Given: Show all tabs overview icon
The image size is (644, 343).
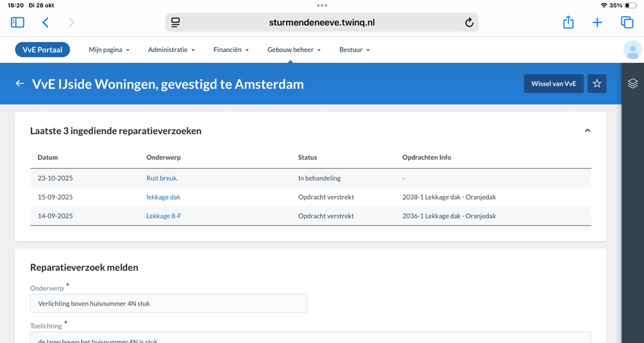Looking at the screenshot, I should [627, 22].
